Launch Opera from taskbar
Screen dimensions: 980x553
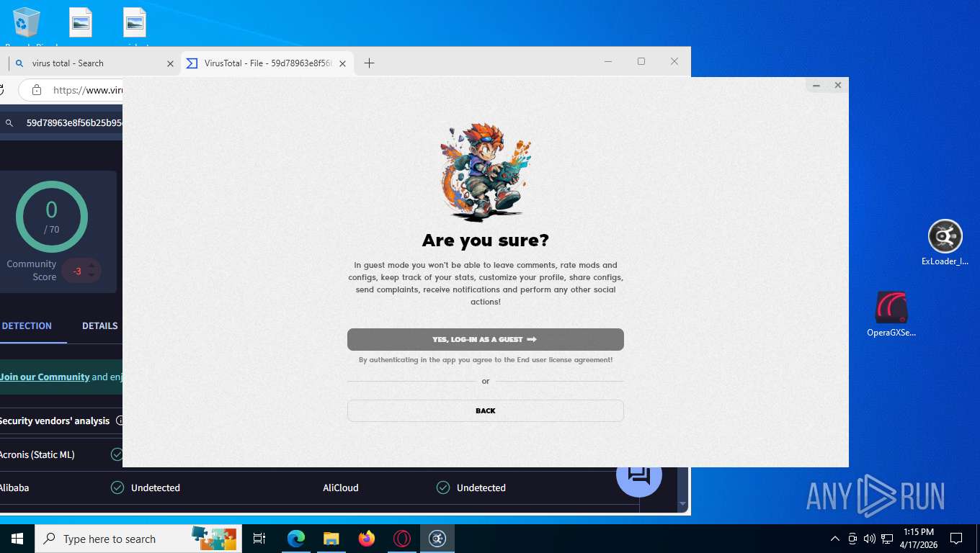pos(402,539)
